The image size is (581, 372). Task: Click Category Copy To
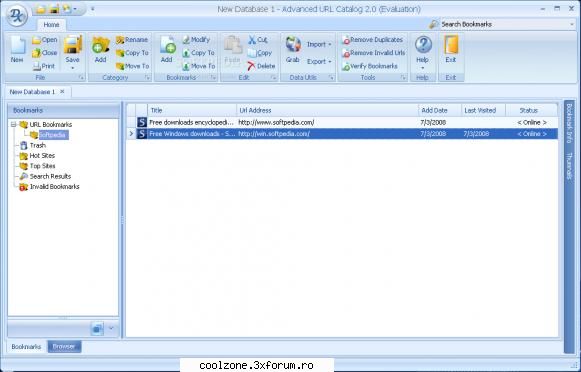click(x=132, y=53)
